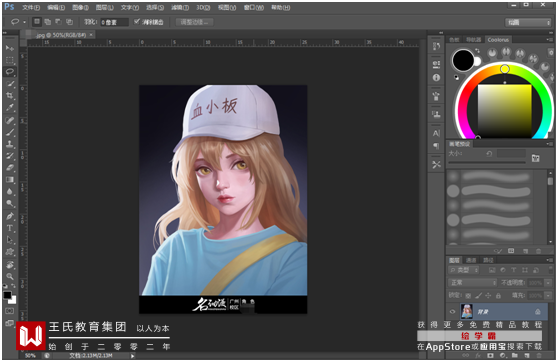Select the Path Selection tool
The height and width of the screenshot is (362, 558).
click(10, 240)
